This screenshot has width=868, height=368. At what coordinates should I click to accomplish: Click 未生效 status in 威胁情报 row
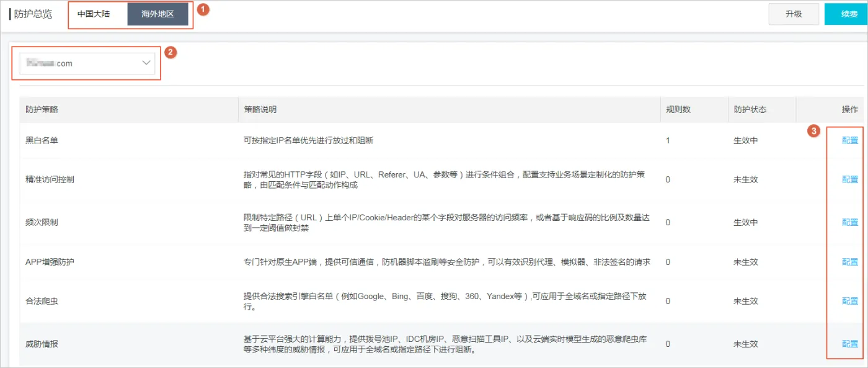[x=746, y=344]
